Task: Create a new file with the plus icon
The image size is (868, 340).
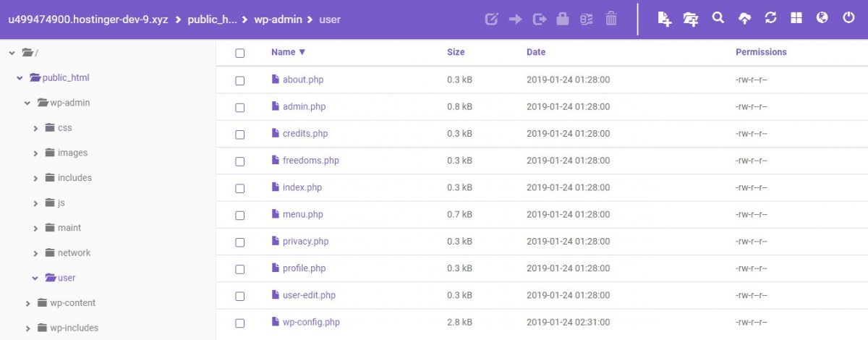Action: pyautogui.click(x=665, y=20)
